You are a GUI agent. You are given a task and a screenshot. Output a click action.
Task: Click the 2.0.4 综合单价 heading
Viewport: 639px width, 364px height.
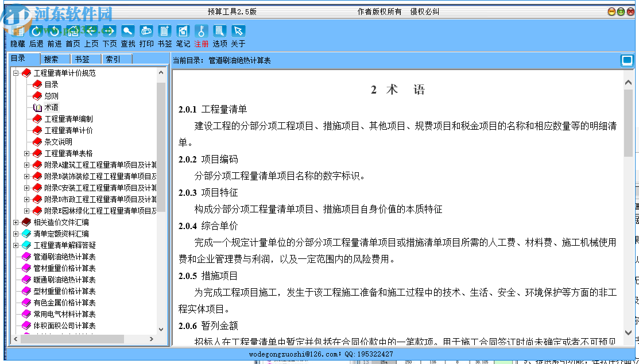click(208, 226)
